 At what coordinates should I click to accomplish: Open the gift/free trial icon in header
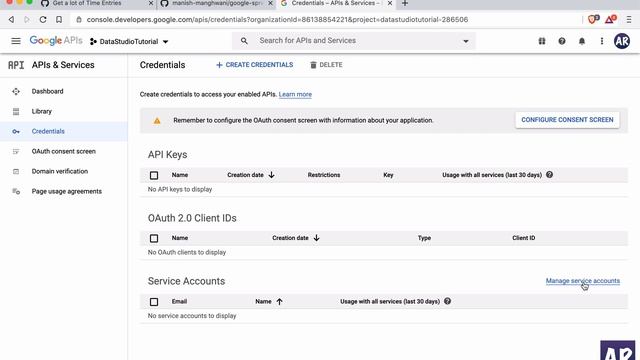click(x=542, y=41)
